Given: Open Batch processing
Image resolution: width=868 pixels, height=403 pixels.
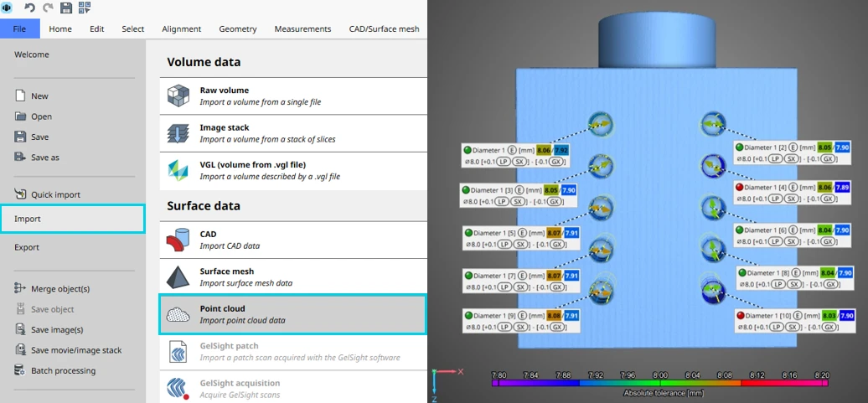Looking at the screenshot, I should (63, 370).
